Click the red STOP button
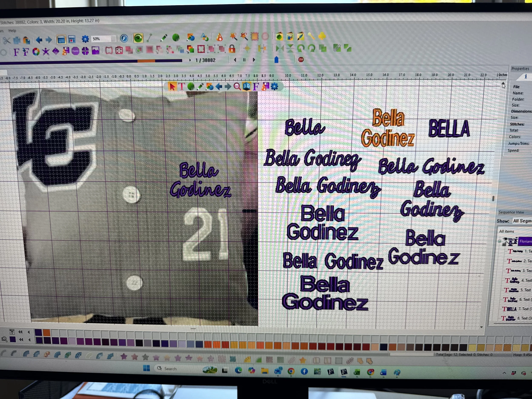This screenshot has height=399, width=532. tap(301, 60)
